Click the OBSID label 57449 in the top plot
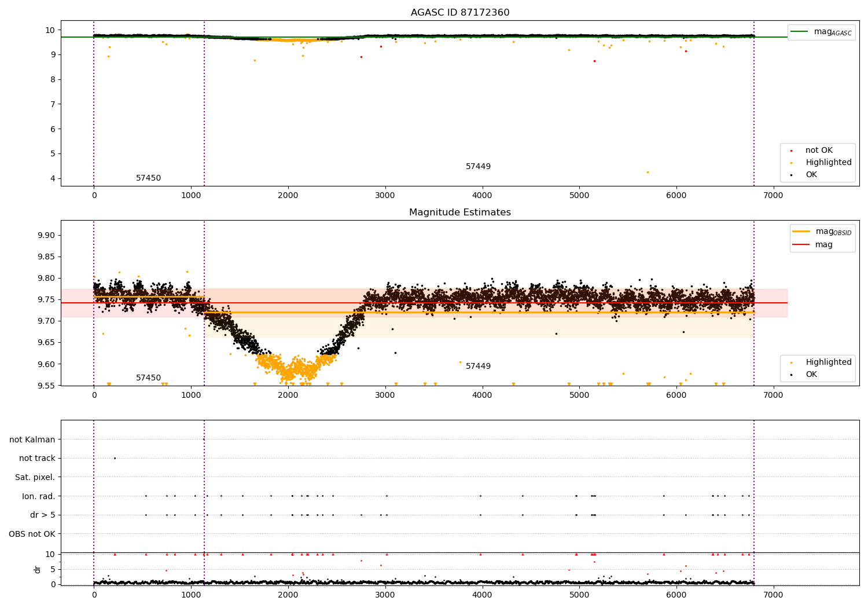 pos(478,167)
